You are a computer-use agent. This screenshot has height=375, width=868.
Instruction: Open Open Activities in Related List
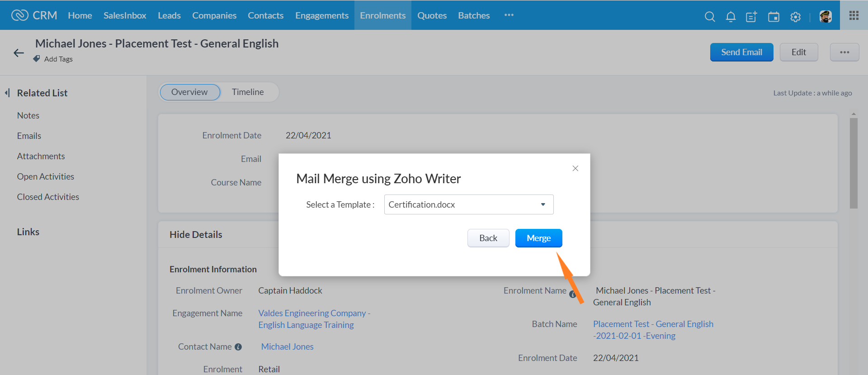pyautogui.click(x=46, y=176)
